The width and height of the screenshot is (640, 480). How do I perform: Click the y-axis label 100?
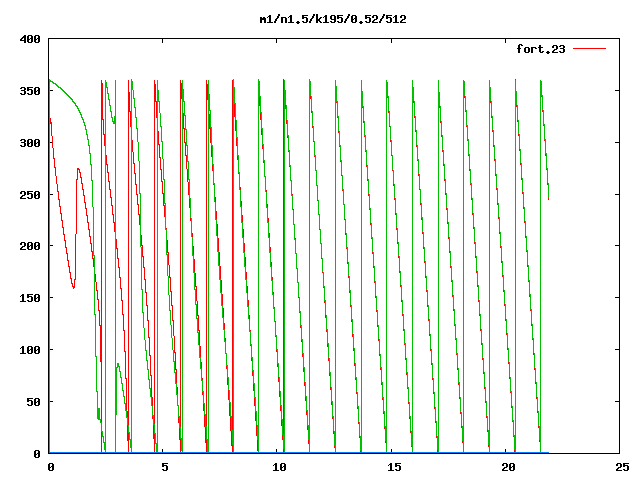click(30, 350)
